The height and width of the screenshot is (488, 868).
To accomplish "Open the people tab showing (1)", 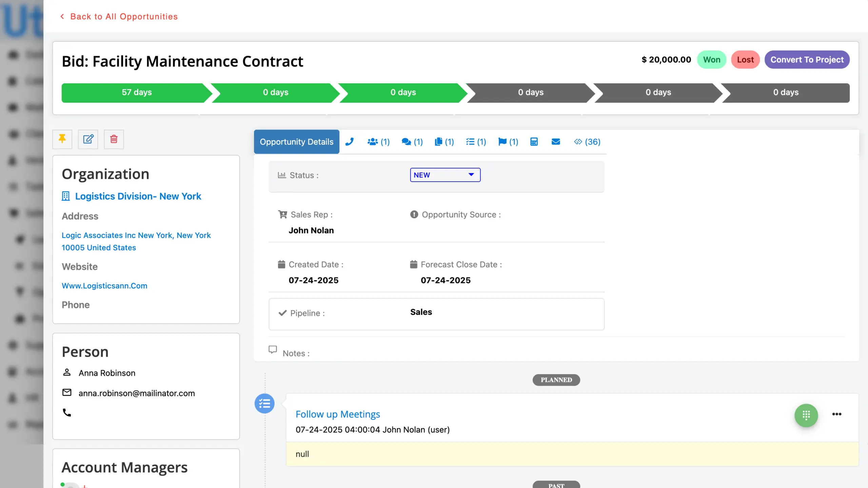I will [x=378, y=142].
